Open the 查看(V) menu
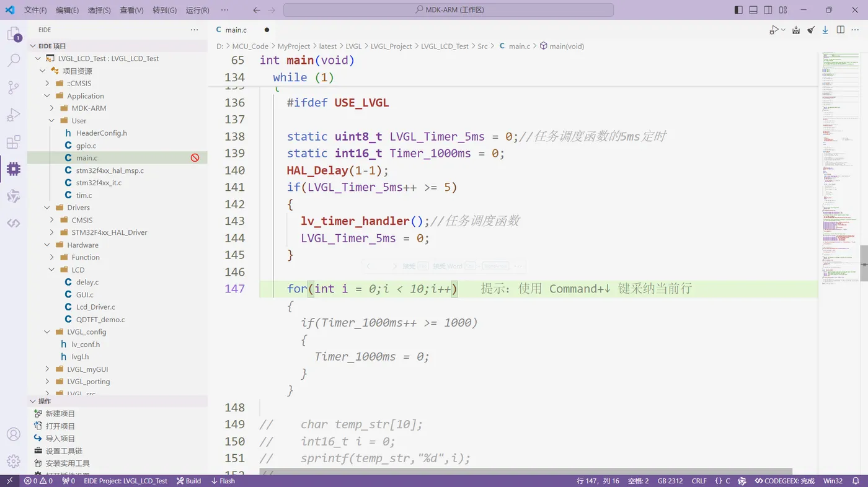Image resolution: width=868 pixels, height=487 pixels. 131,10
